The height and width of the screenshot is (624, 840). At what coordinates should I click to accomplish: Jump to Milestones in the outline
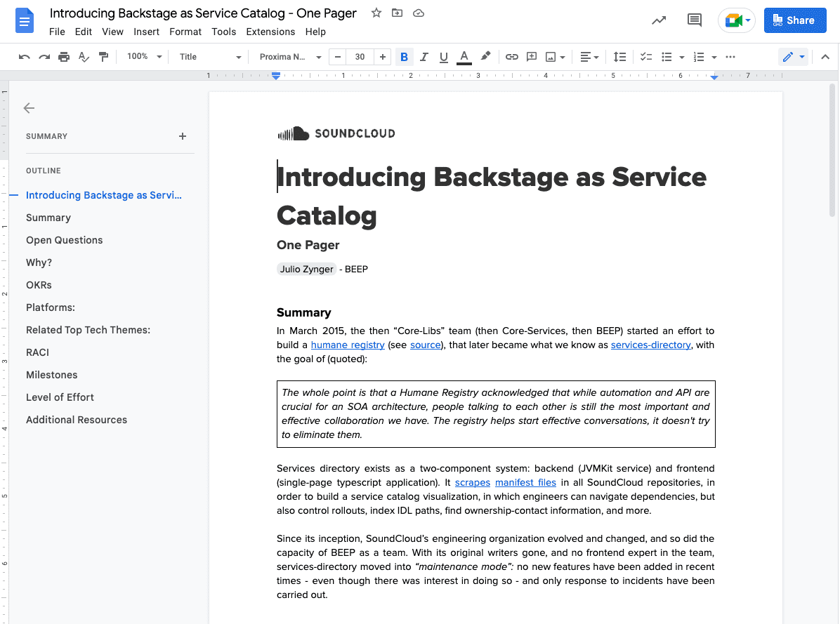(x=52, y=375)
